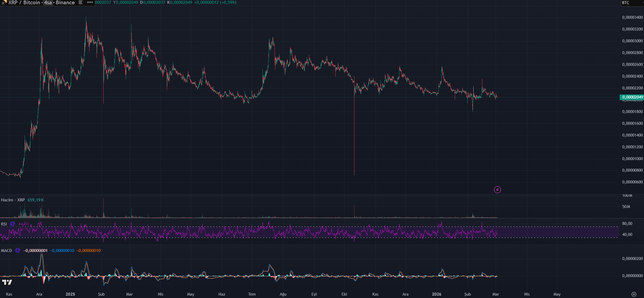
Task: Change the 4sa timeframe interval
Action: (48, 3)
